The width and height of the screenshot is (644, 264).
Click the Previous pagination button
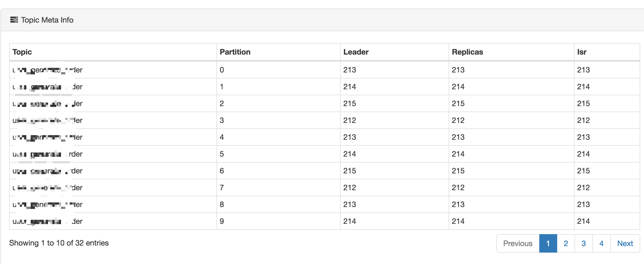pyautogui.click(x=518, y=243)
